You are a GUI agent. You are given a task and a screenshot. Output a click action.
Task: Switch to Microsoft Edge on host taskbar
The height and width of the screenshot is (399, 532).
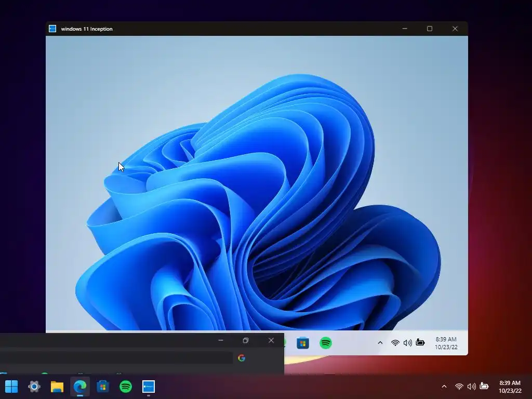80,386
